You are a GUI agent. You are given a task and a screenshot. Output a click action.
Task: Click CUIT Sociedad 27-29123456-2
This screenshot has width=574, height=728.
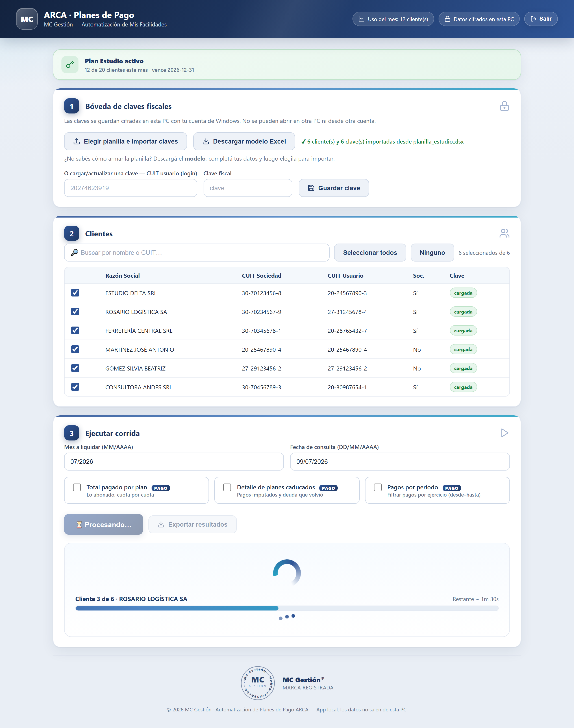coord(261,368)
